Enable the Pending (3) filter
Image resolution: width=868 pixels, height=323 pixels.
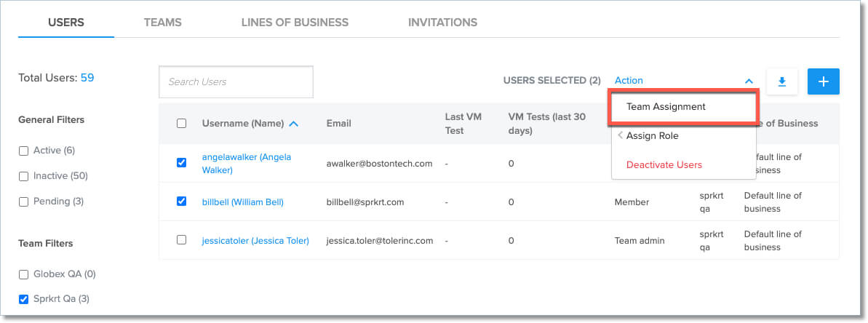tap(24, 202)
